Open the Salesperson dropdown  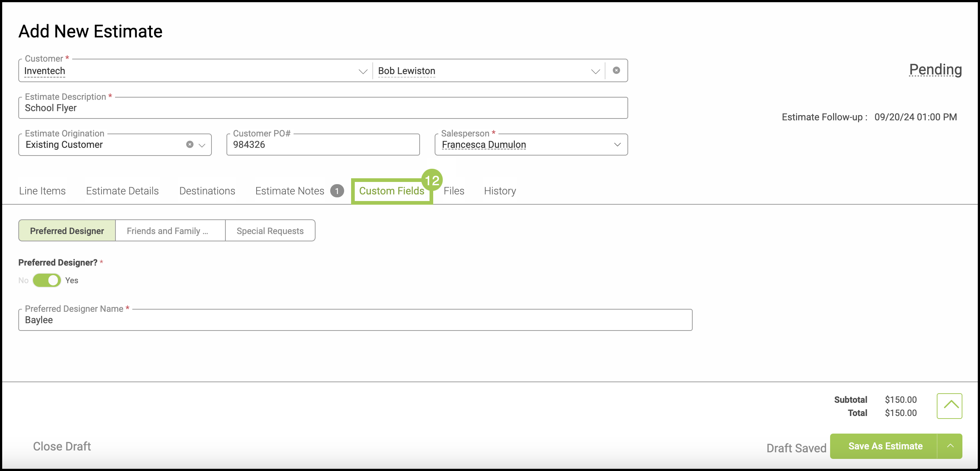pos(617,145)
